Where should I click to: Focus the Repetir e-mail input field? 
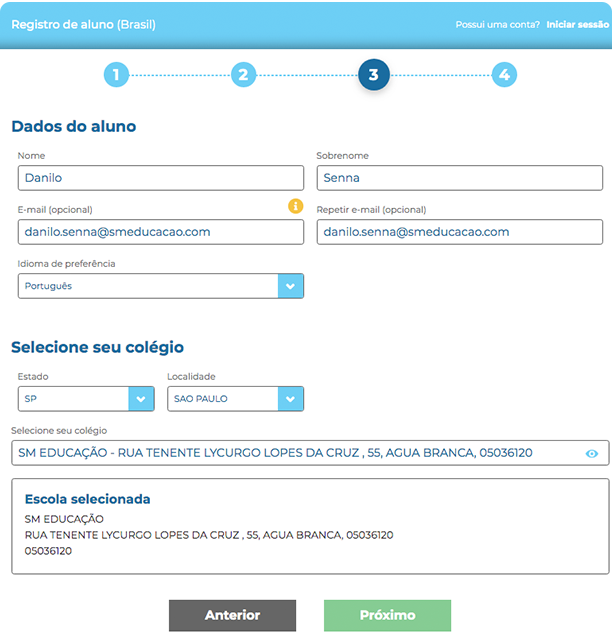459,232
